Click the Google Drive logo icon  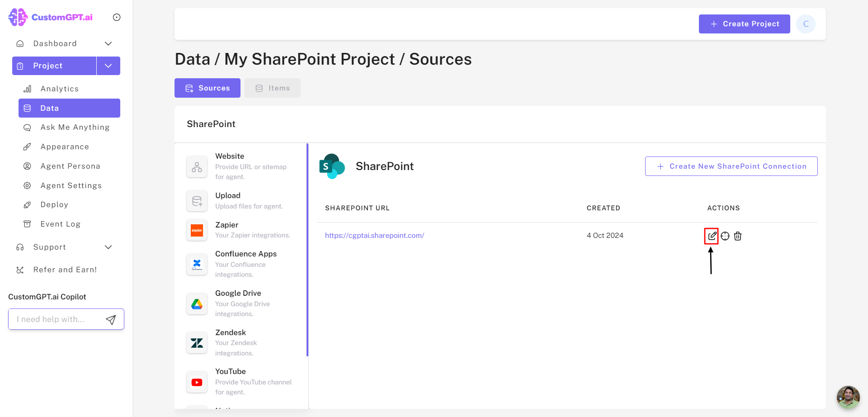(197, 304)
